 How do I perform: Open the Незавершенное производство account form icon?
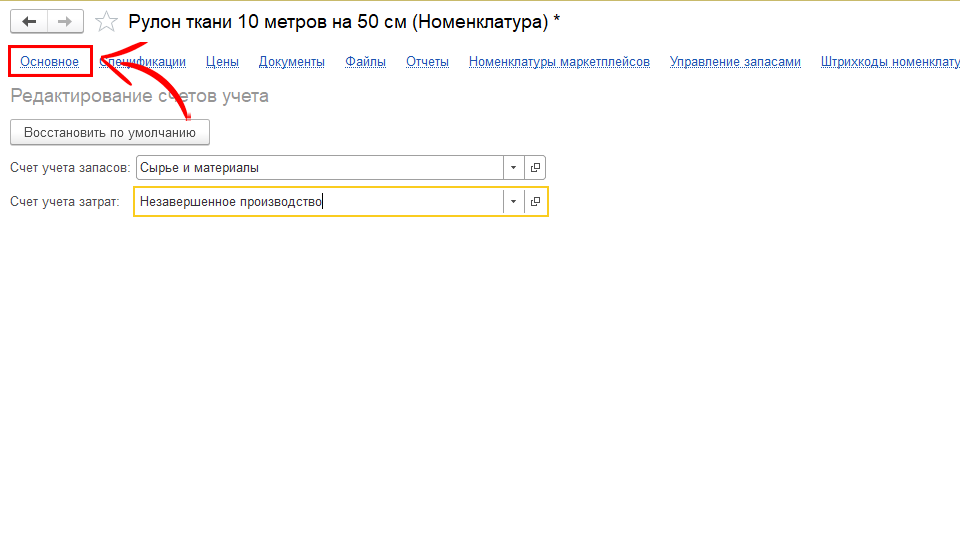pyautogui.click(x=535, y=202)
